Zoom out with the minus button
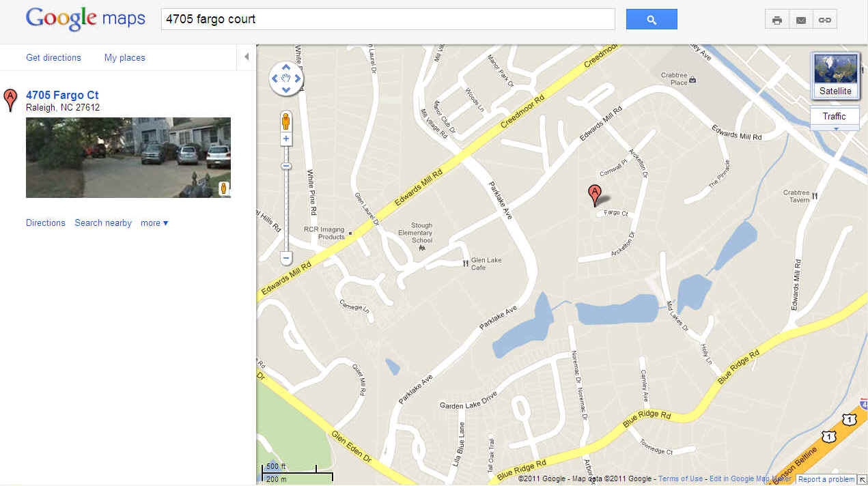The height and width of the screenshot is (486, 868). tap(286, 259)
